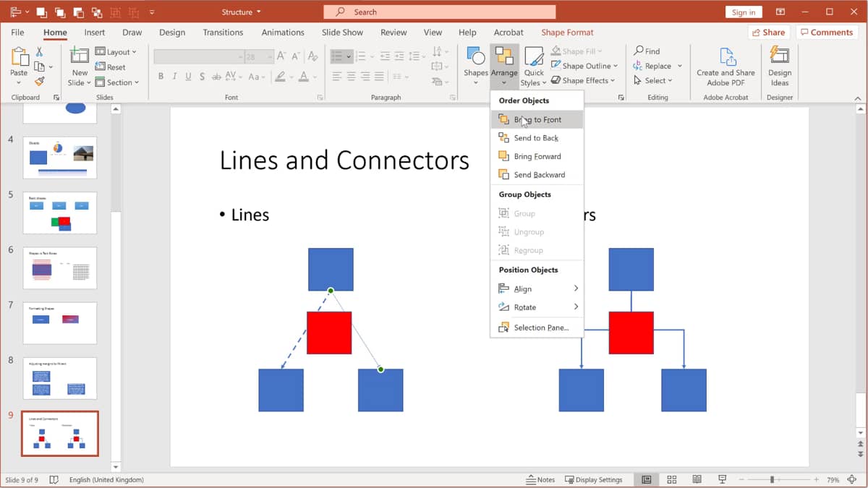Select slide 6 thumbnail
This screenshot has width=868, height=488.
[59, 267]
